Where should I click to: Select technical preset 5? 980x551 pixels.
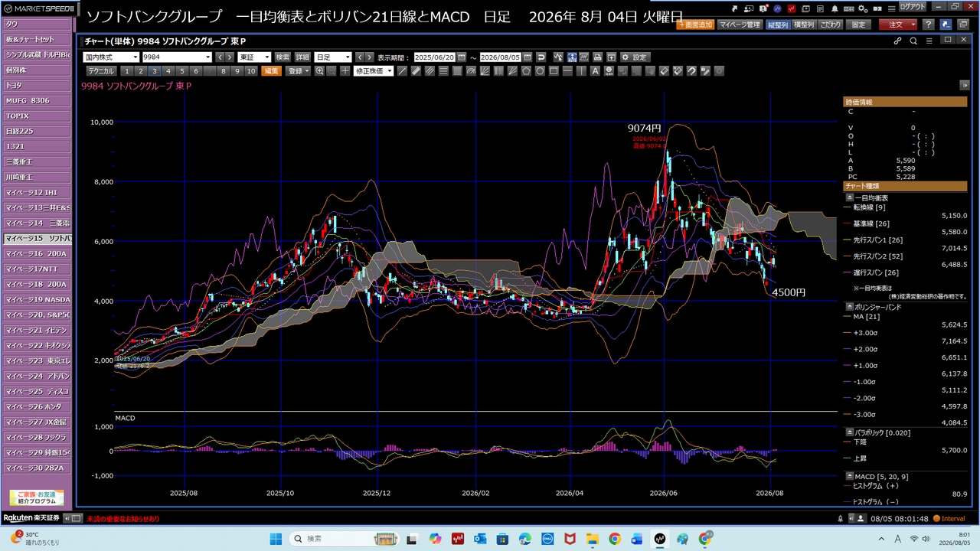point(181,71)
